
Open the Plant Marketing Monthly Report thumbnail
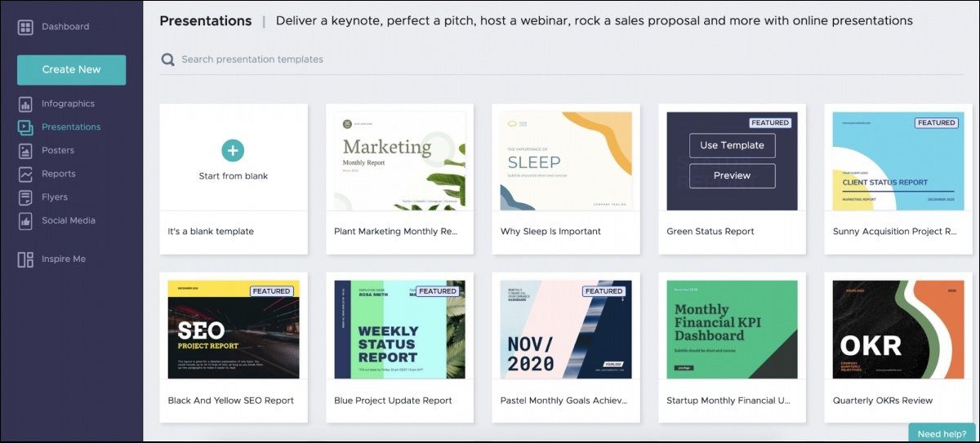(400, 162)
